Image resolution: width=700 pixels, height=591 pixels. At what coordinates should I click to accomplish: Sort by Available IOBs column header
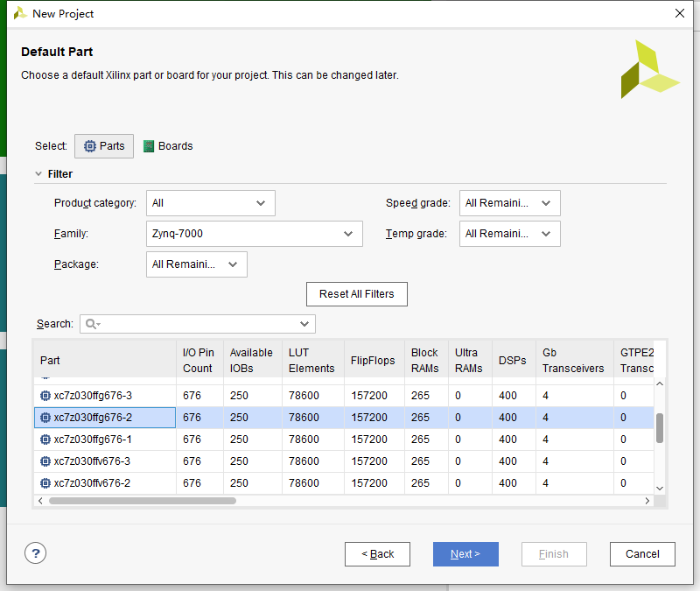coord(253,360)
